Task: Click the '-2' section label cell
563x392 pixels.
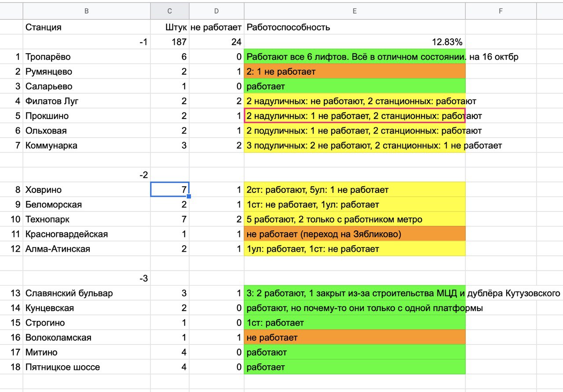Action: (x=87, y=175)
